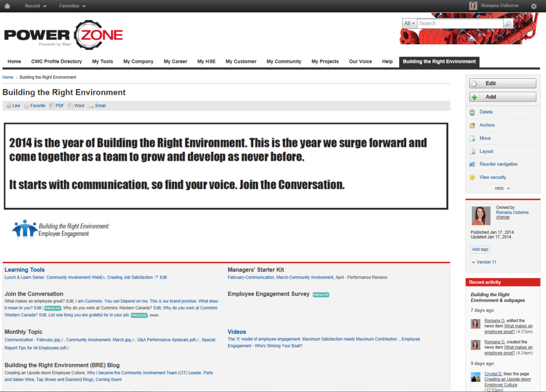Viewport: 546px width, 392px height.
Task: Click the Word export icon
Action: 70,106
